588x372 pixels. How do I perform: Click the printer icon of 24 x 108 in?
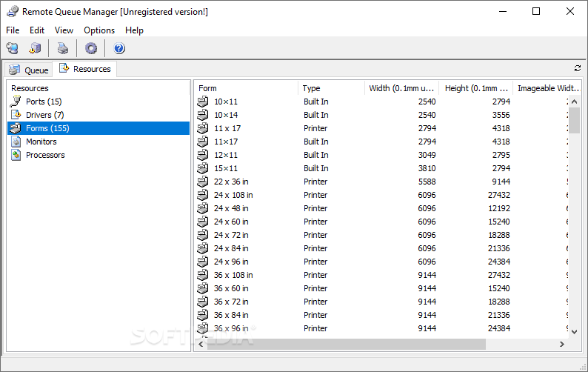202,195
